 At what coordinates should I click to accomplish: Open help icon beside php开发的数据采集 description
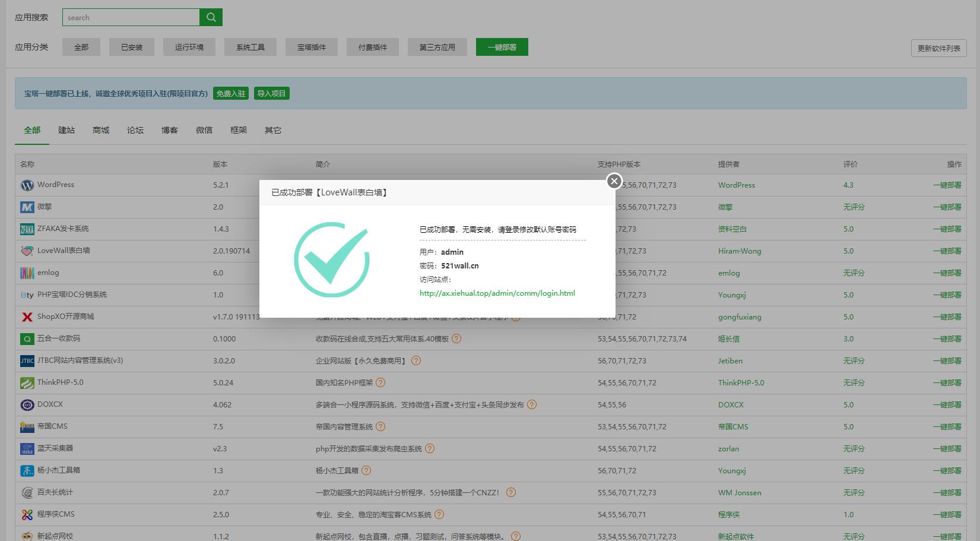[430, 448]
